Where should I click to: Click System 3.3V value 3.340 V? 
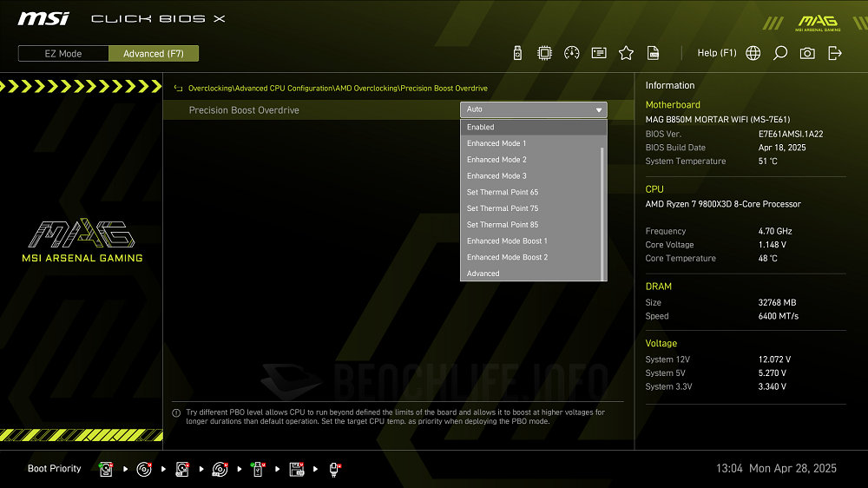(773, 386)
